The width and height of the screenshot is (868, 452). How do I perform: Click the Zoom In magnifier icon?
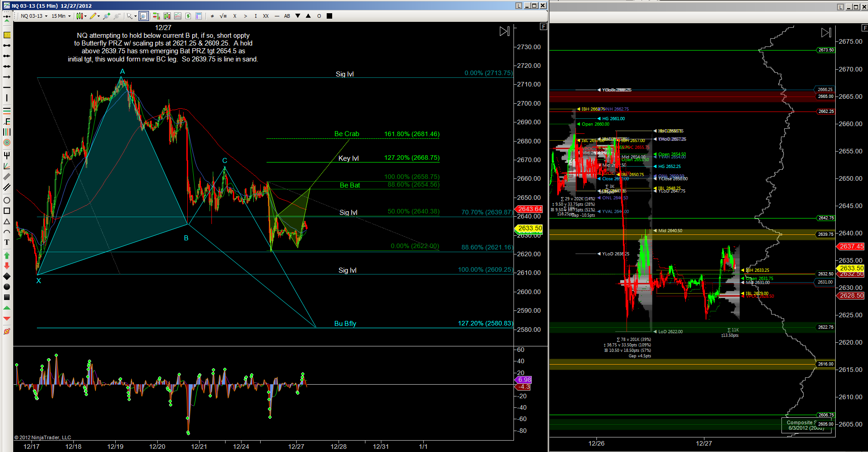107,16
